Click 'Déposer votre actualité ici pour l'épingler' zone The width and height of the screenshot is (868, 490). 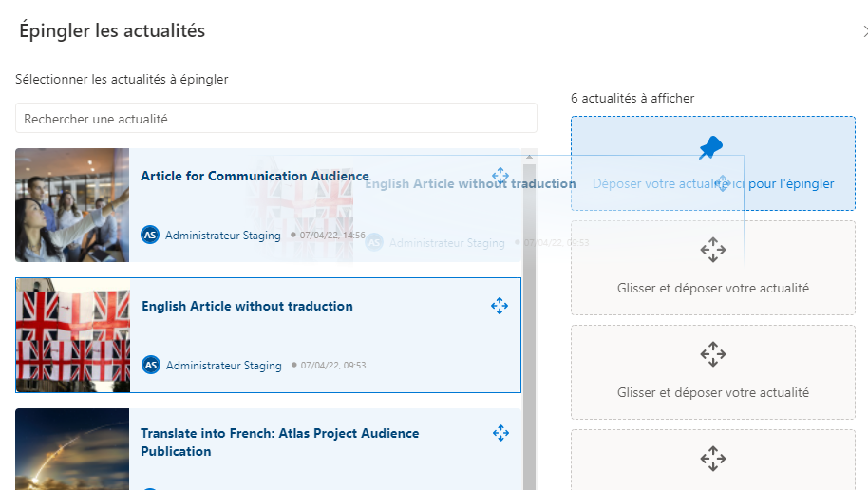[x=713, y=163]
